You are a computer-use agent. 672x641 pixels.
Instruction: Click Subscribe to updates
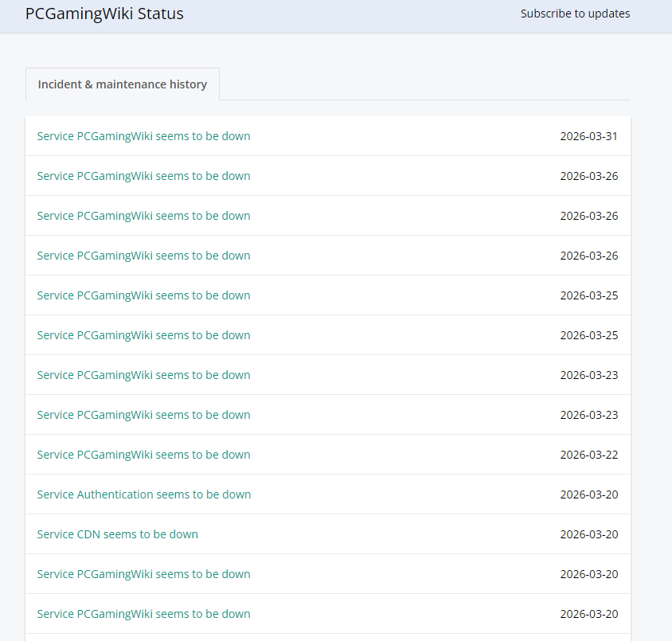pos(575,14)
